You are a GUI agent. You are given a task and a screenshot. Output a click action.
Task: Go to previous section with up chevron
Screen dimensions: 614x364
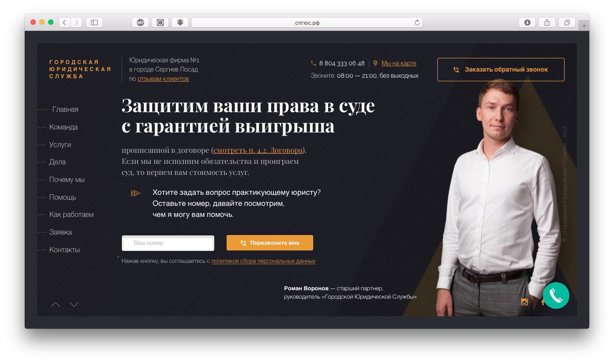[56, 305]
